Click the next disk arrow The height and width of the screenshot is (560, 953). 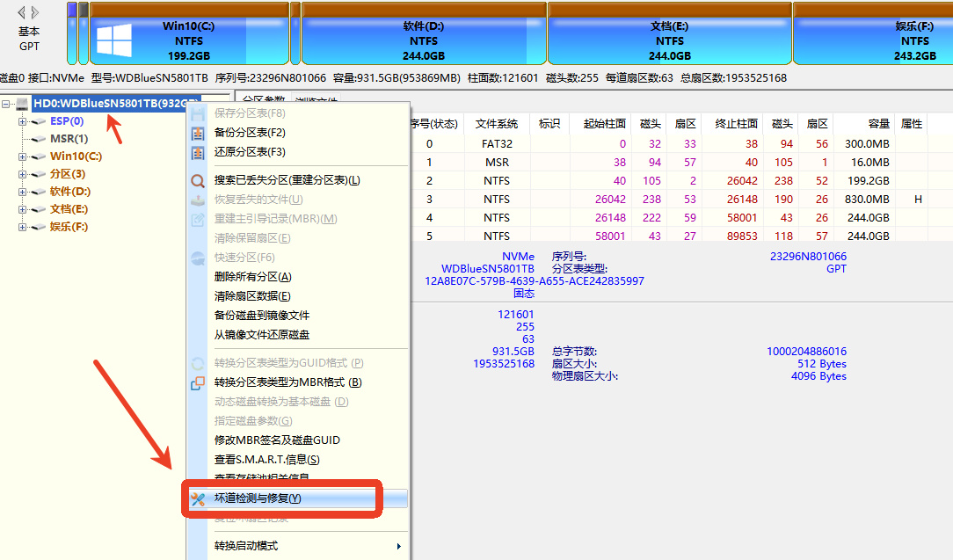35,12
